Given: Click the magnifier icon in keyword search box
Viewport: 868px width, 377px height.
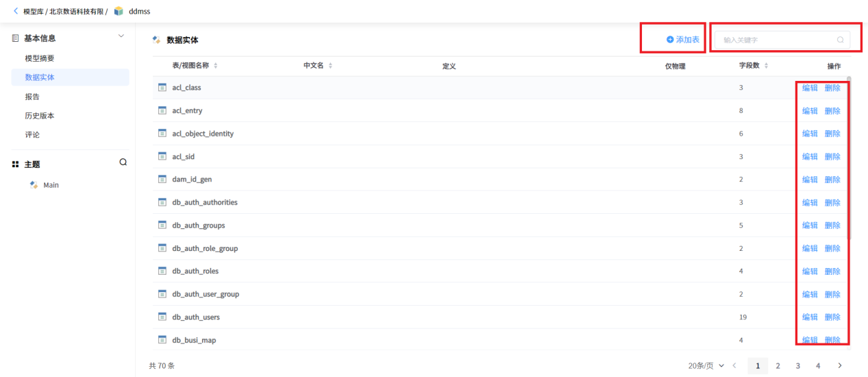Looking at the screenshot, I should [x=841, y=40].
